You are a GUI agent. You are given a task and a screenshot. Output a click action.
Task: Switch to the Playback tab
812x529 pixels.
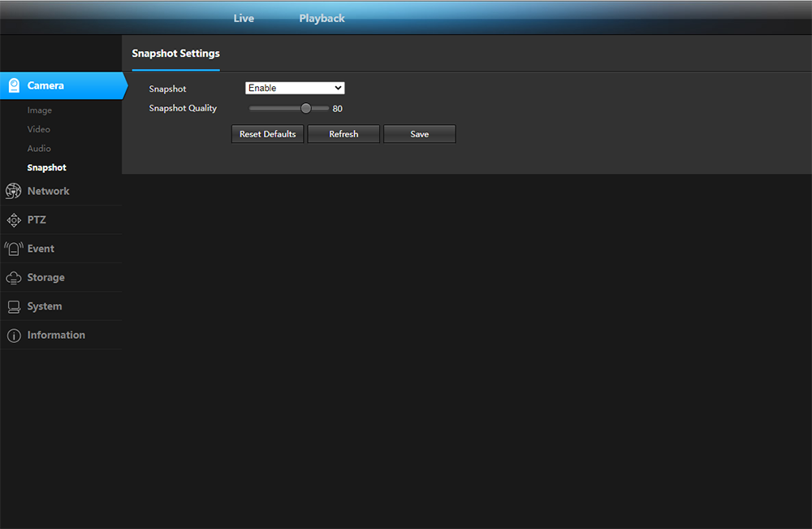coord(322,18)
